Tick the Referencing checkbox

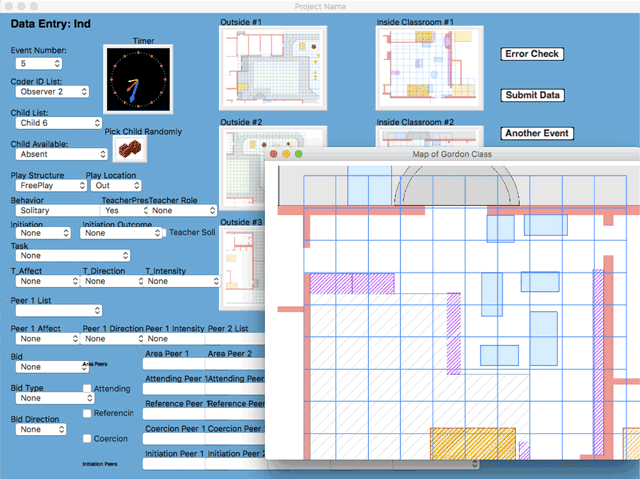pos(88,413)
